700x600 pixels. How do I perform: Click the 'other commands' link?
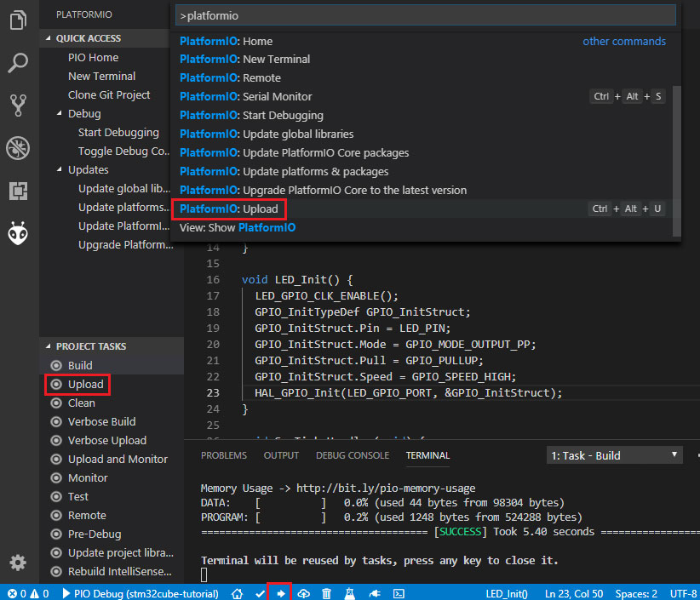pos(624,41)
